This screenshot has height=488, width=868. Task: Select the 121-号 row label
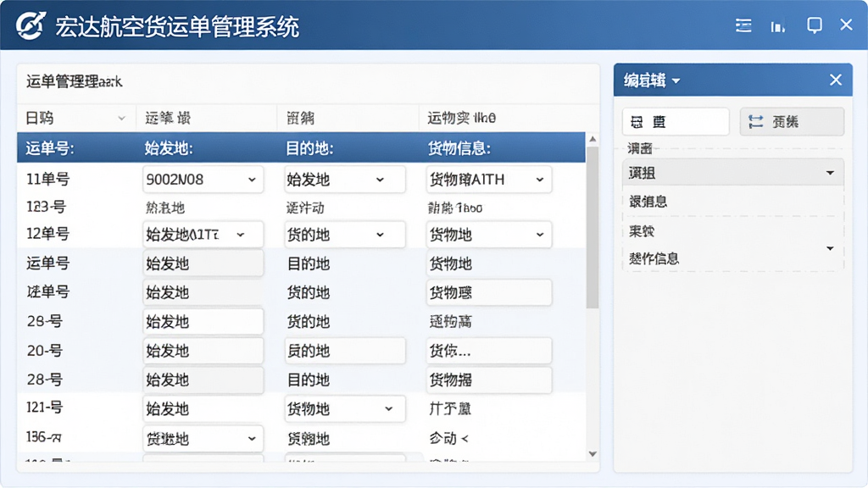[45, 408]
